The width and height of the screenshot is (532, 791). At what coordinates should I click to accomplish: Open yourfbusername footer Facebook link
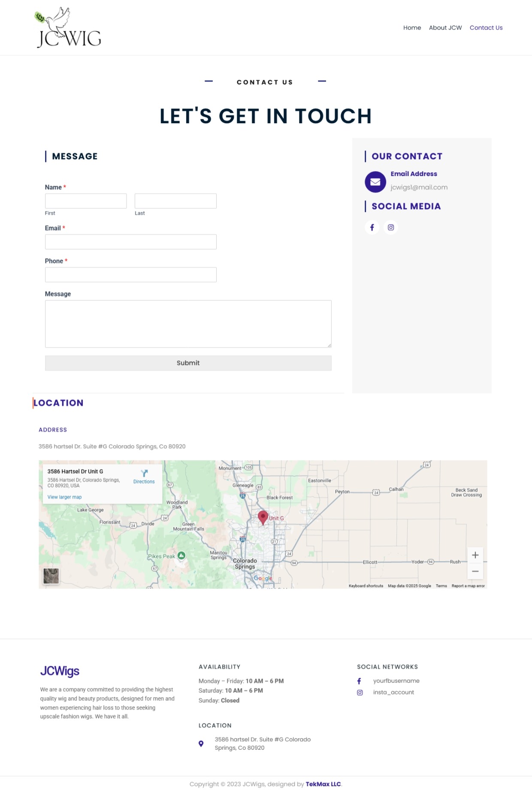(396, 681)
